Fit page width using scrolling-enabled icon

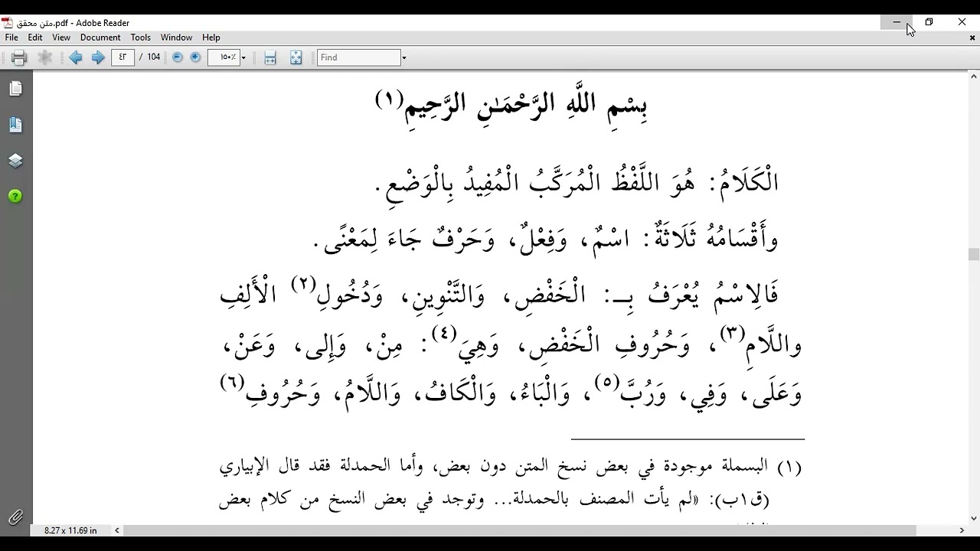[x=270, y=57]
